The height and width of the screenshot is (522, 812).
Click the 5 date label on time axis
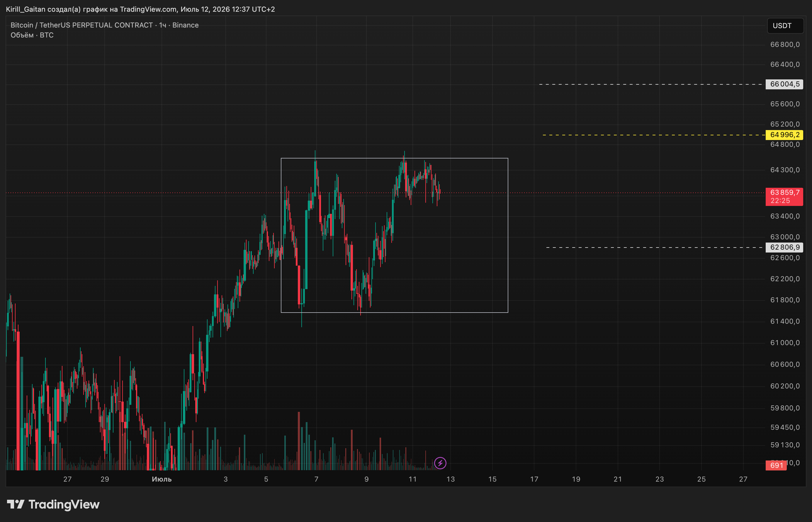click(x=266, y=479)
